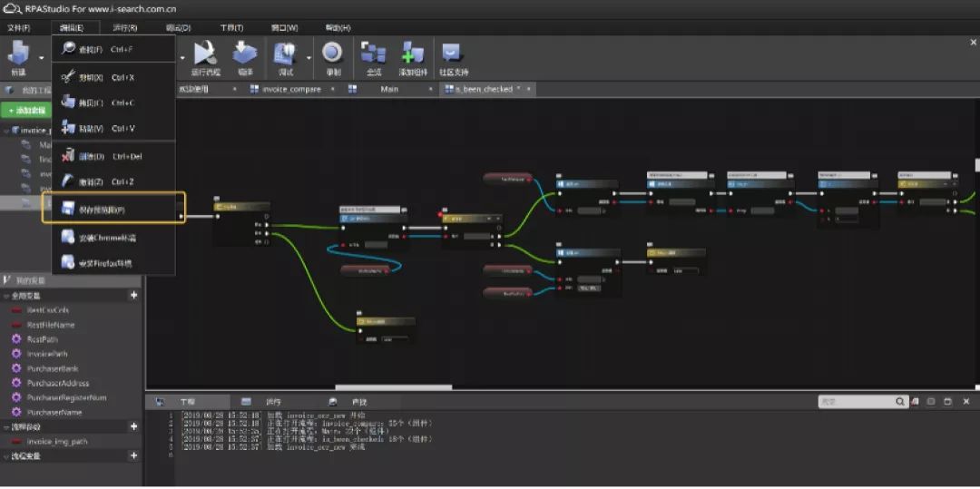Click the compile box icon with down arrow

tap(245, 54)
